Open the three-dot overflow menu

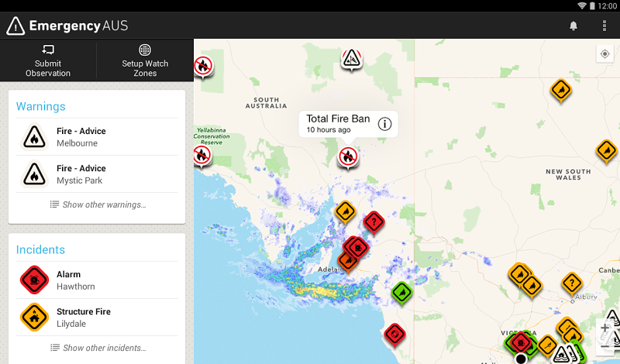click(604, 26)
